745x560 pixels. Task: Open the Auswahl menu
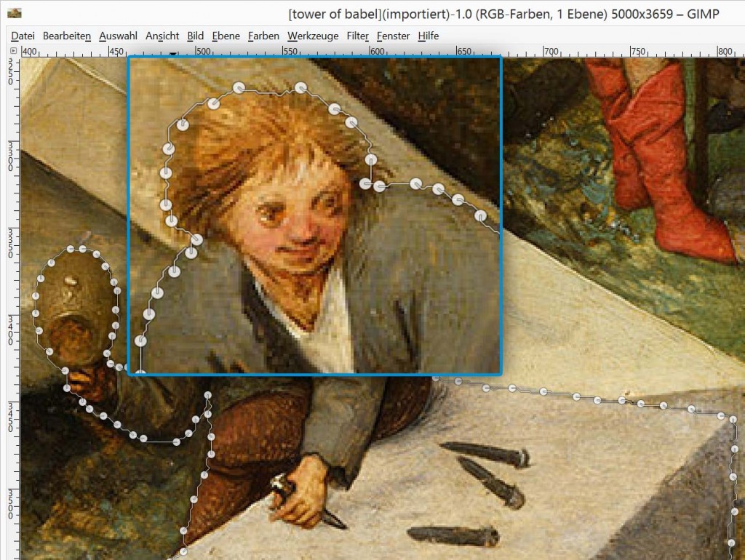coord(118,36)
